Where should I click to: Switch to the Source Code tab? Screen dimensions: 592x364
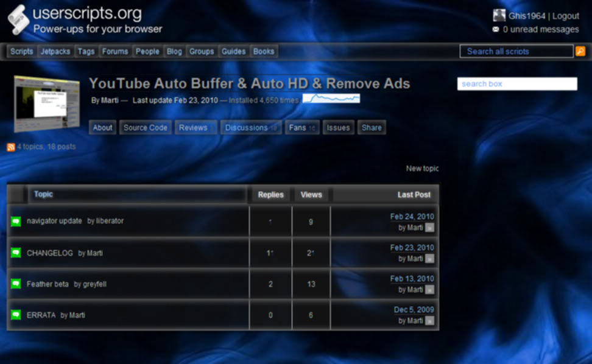(x=146, y=127)
